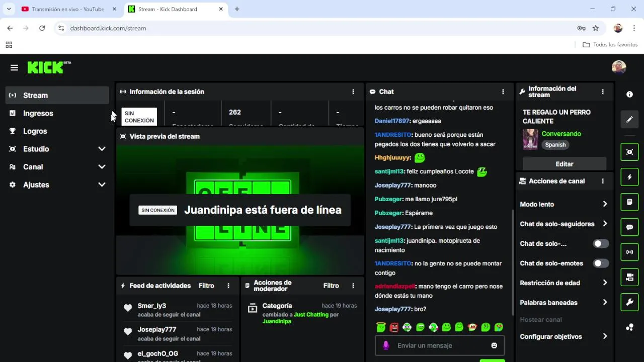Open Acciones de moderador three-dot menu
644x362 pixels.
pyautogui.click(x=353, y=286)
